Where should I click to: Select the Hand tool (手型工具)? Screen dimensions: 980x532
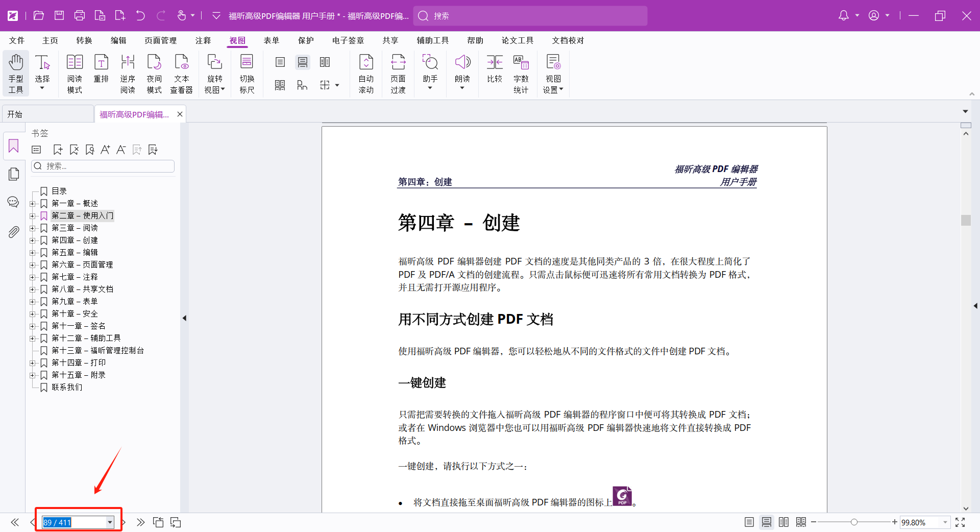click(16, 74)
